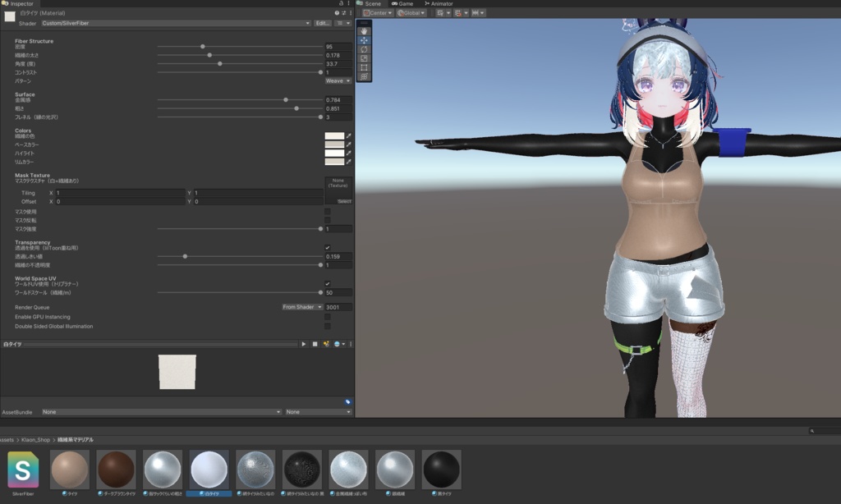Click eyedropper for ベースカラー color

click(348, 144)
